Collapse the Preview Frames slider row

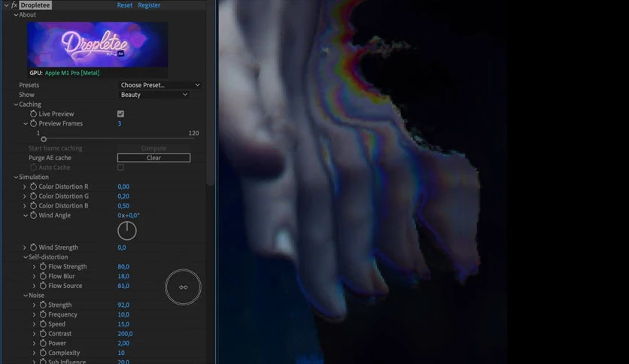pyautogui.click(x=26, y=123)
